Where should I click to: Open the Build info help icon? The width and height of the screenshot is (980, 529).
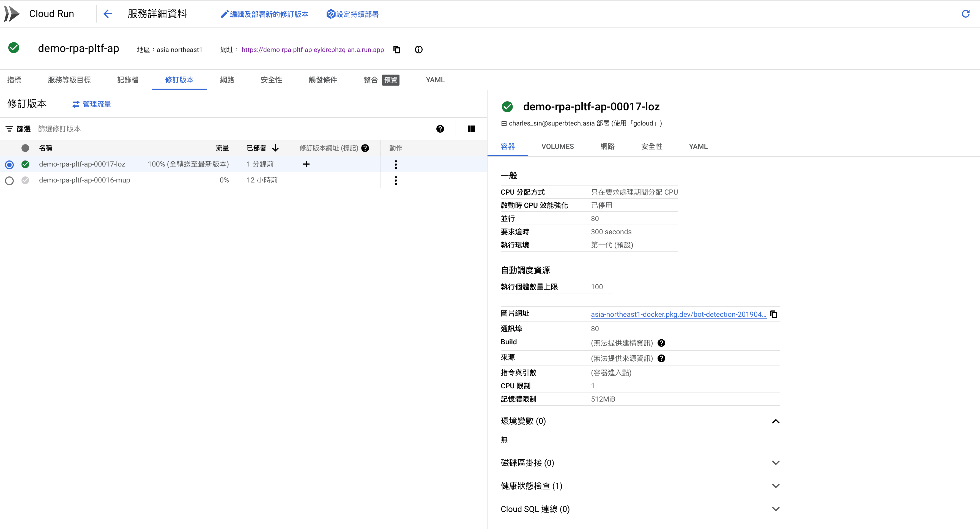[662, 343]
